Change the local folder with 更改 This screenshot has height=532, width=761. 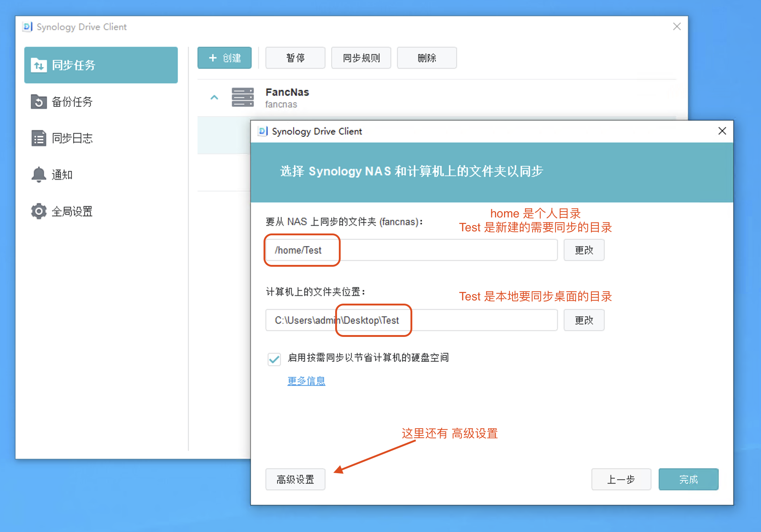(584, 320)
